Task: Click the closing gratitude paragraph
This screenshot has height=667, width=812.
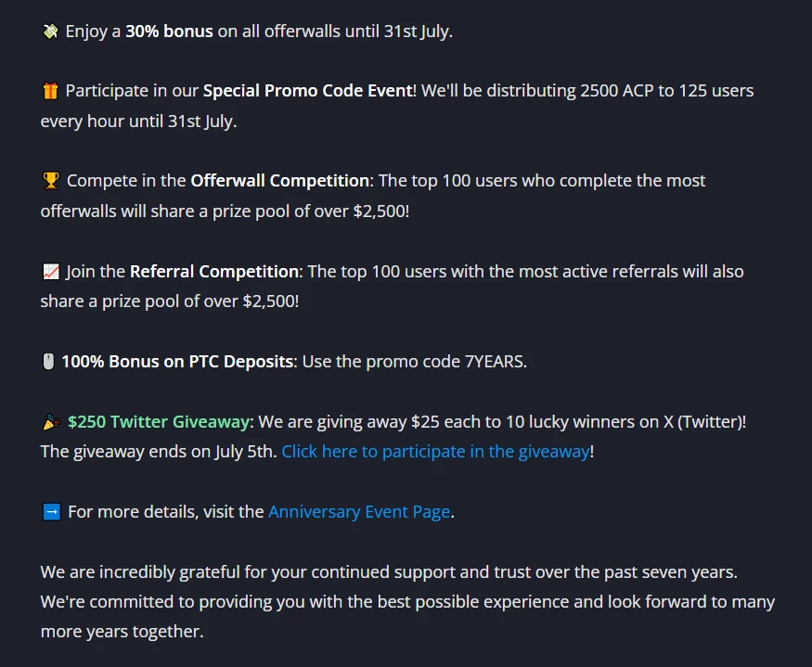Action: pos(407,602)
